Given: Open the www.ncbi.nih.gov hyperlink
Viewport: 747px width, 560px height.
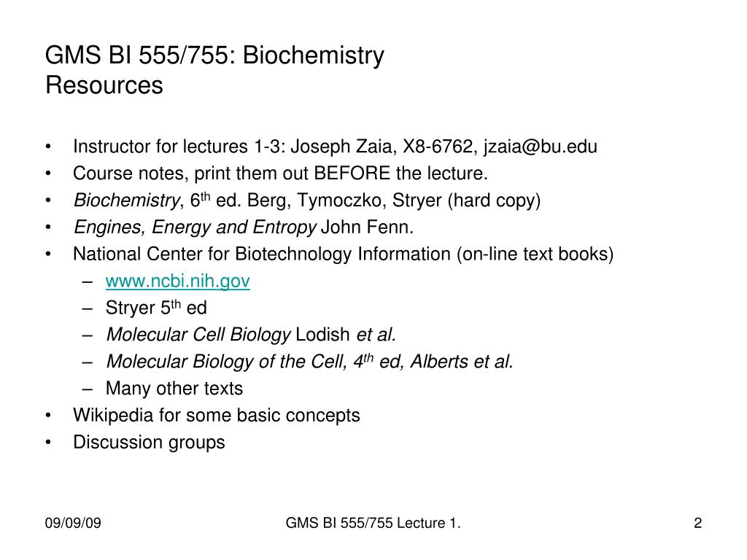Looking at the screenshot, I should point(178,281).
